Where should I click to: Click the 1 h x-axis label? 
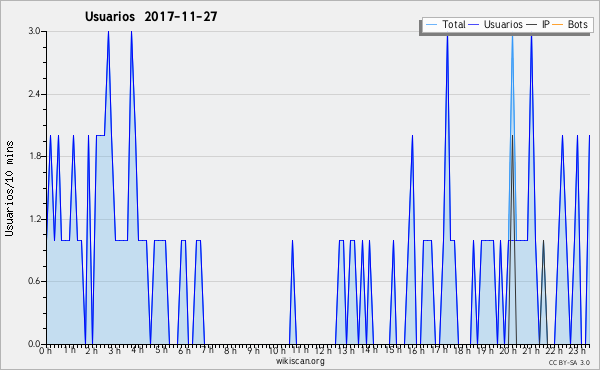(x=69, y=350)
